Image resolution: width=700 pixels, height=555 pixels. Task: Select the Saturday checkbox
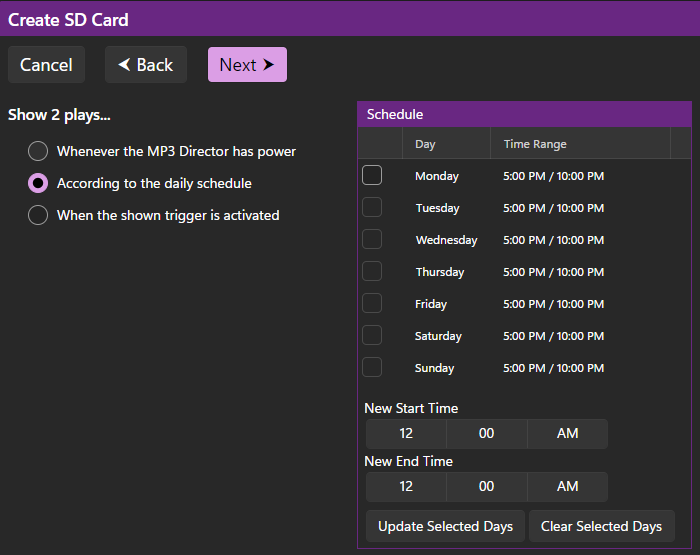[x=372, y=336]
